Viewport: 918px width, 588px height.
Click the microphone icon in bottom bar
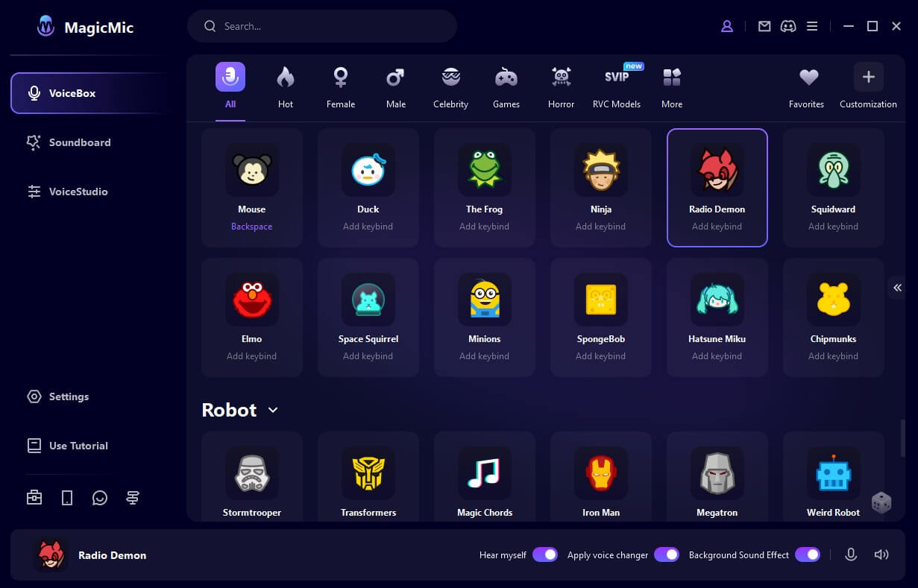point(851,554)
